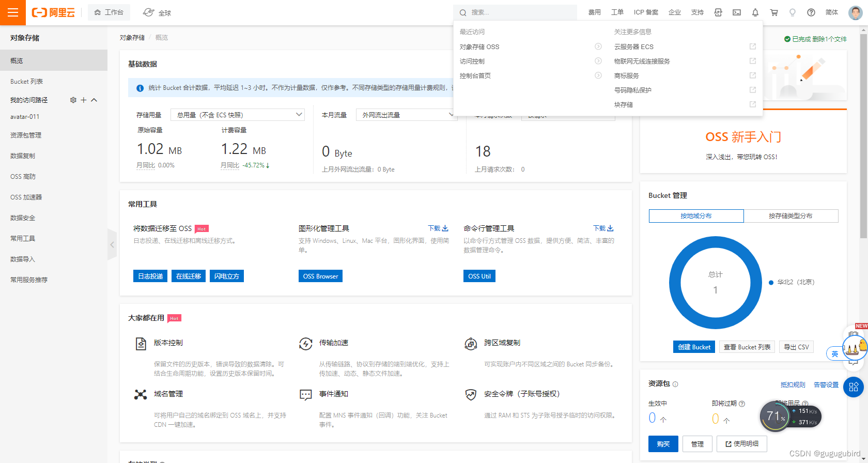
Task: Open the 企业 top menu
Action: [675, 12]
